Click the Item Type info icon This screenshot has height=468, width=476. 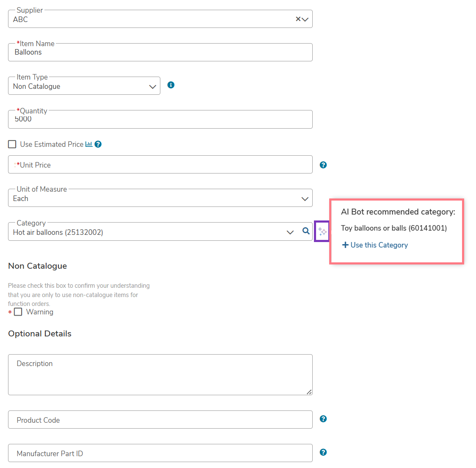click(171, 85)
